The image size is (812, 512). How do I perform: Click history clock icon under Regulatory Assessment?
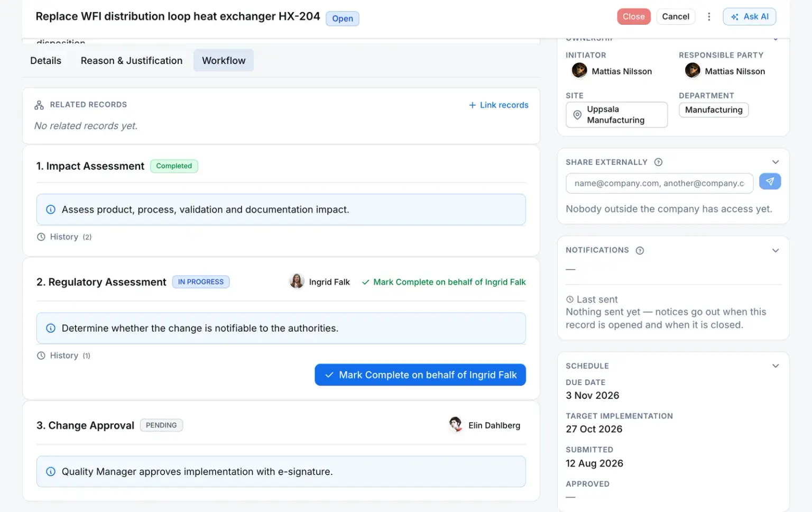point(41,355)
